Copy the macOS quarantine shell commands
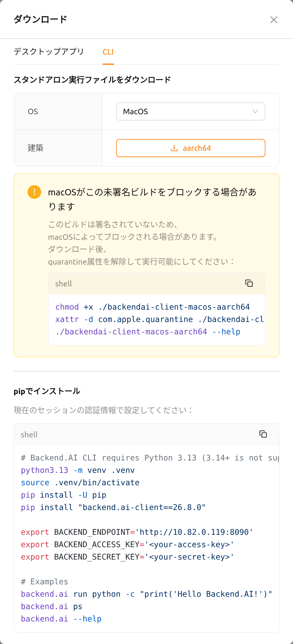The height and width of the screenshot is (644, 293). click(249, 283)
